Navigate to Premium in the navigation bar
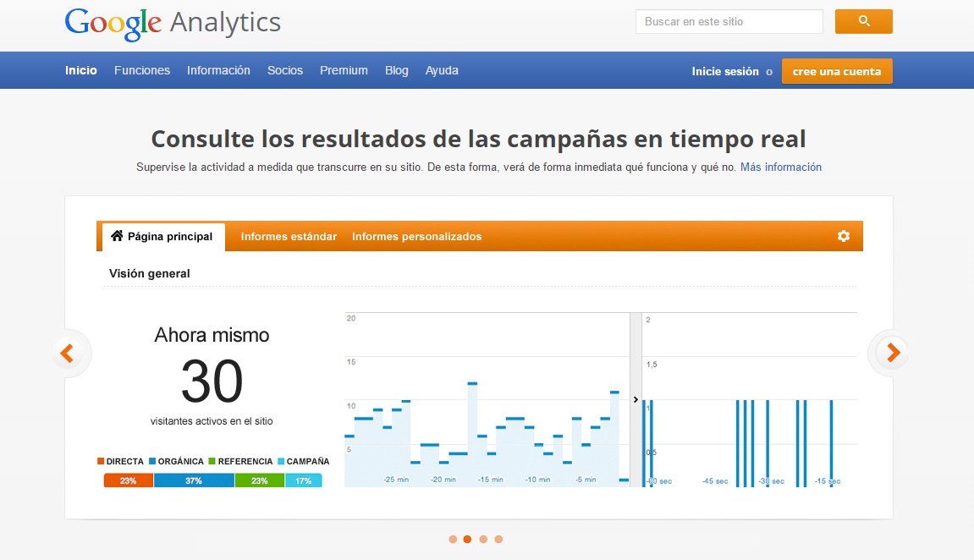974x560 pixels. pos(344,71)
